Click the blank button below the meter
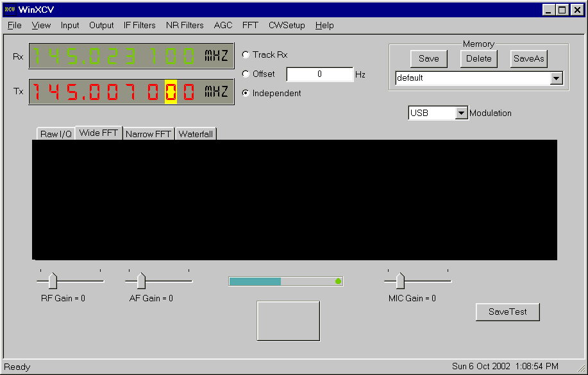588x375 pixels. pos(289,321)
